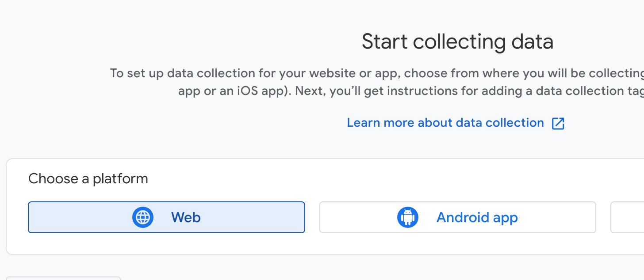
Task: Click the "Web" text label
Action: tap(186, 217)
